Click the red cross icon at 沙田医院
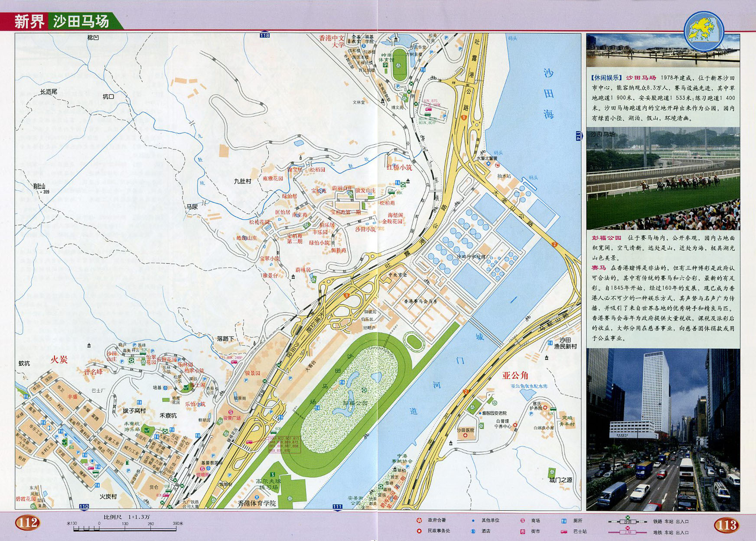This screenshot has height=541, width=756. tap(465, 435)
